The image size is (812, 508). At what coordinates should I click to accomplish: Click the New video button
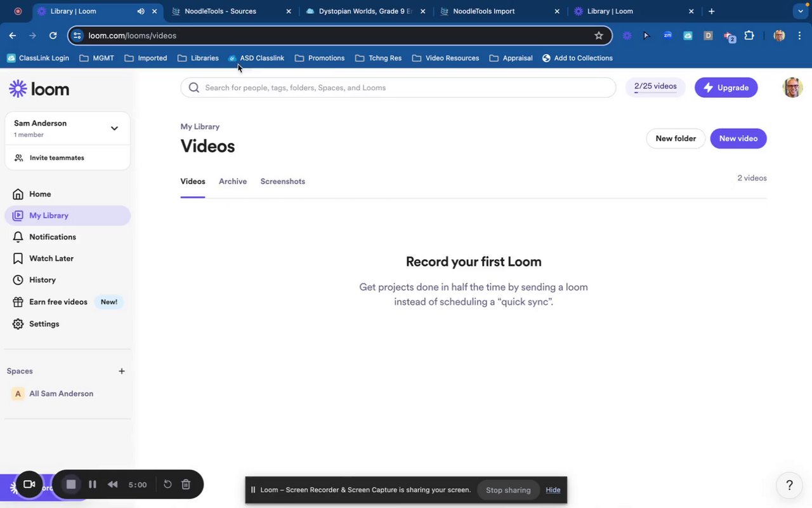click(738, 138)
